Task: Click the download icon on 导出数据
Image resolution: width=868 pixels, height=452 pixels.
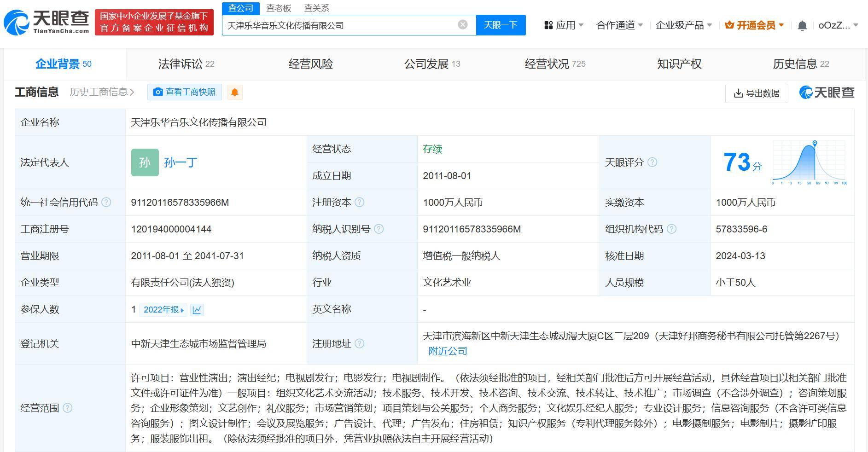Action: [737, 93]
